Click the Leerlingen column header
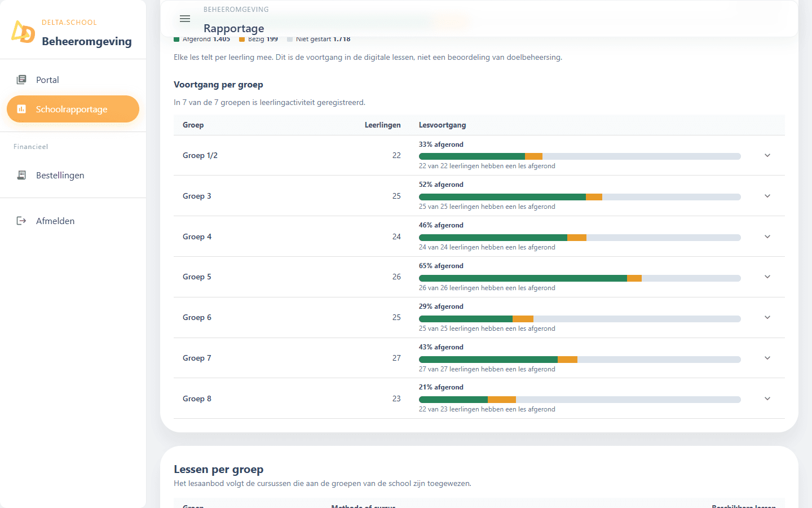Screen dimensions: 812x508 point(383,125)
